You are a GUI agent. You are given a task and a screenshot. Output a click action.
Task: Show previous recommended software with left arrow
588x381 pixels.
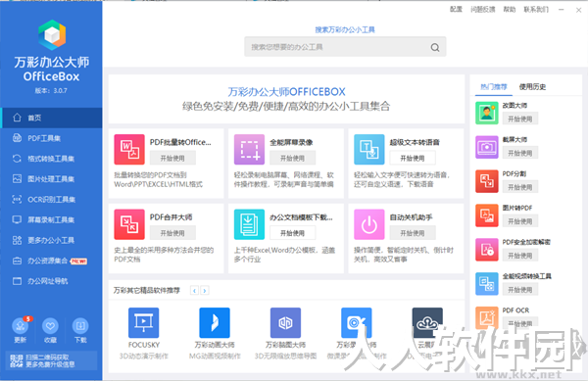(x=194, y=290)
